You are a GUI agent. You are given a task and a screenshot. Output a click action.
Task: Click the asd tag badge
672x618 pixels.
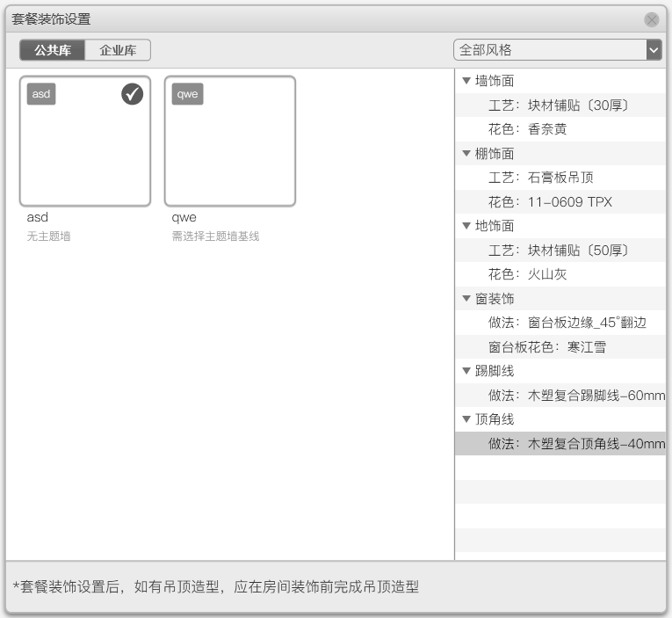pos(41,94)
